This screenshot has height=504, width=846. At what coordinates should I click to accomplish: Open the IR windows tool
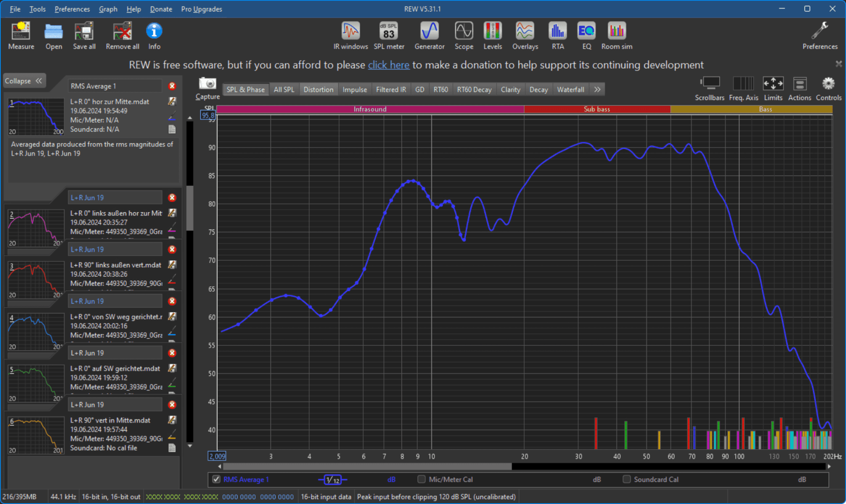click(x=351, y=36)
